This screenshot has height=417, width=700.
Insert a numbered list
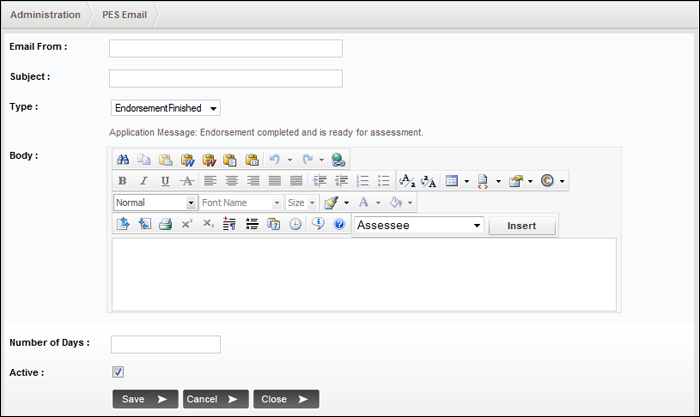(362, 181)
